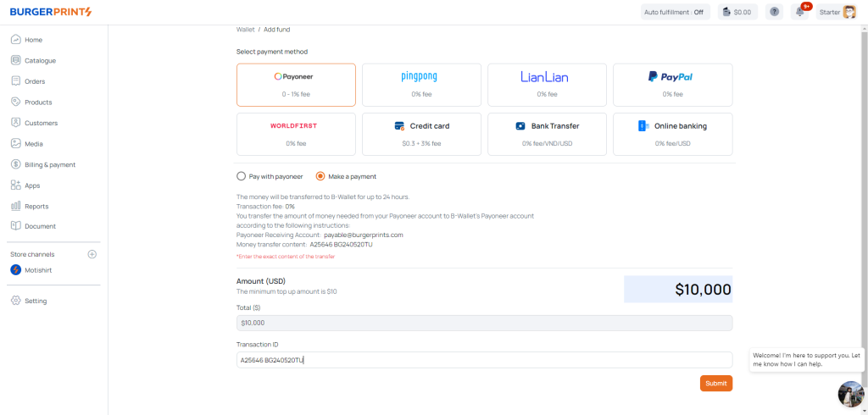
Task: Click the Wallet breadcrumb link
Action: (x=245, y=30)
